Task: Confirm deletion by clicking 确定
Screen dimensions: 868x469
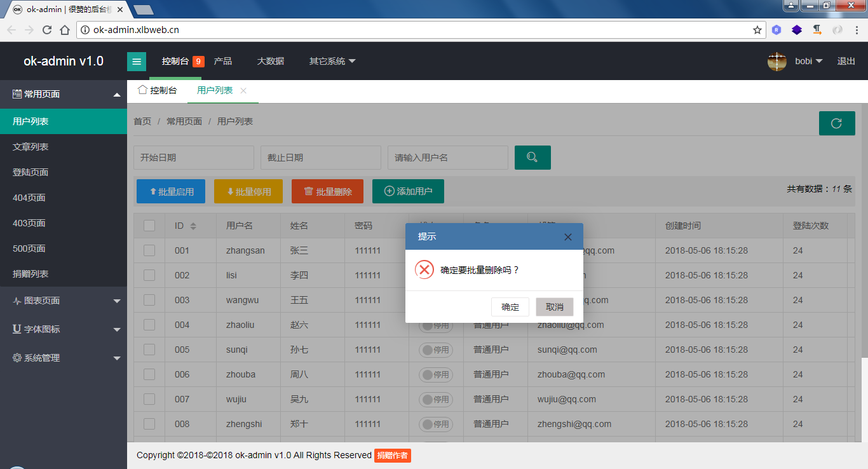Action: click(x=510, y=306)
